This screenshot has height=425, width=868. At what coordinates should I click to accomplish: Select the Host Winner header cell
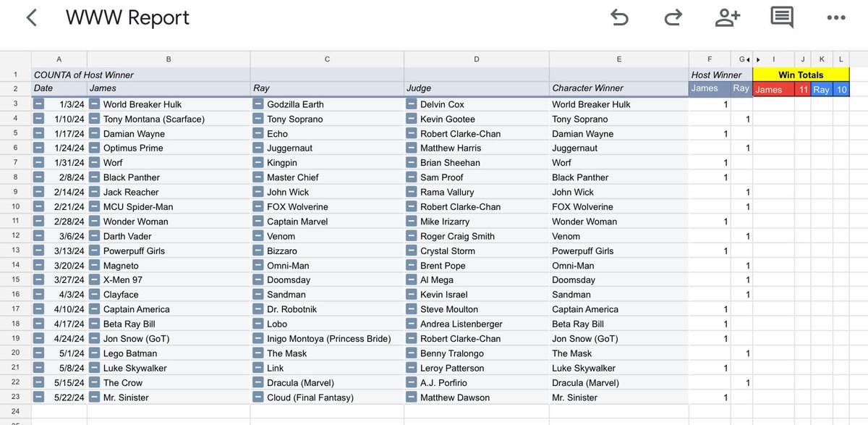pyautogui.click(x=720, y=75)
